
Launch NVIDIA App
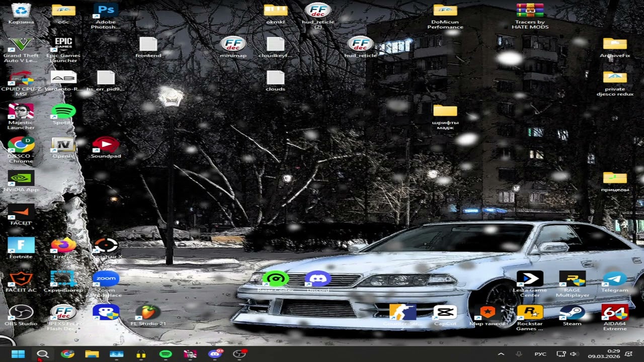tap(21, 181)
